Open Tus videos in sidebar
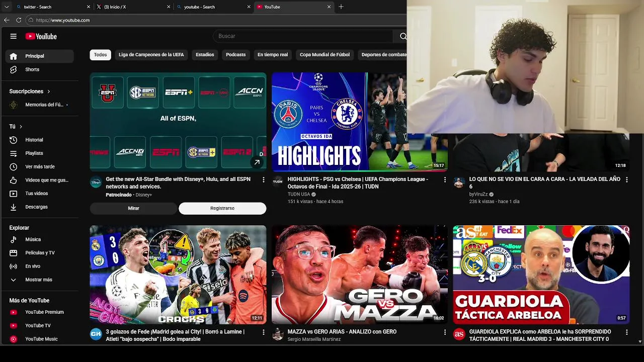The image size is (644, 362). tap(39, 194)
